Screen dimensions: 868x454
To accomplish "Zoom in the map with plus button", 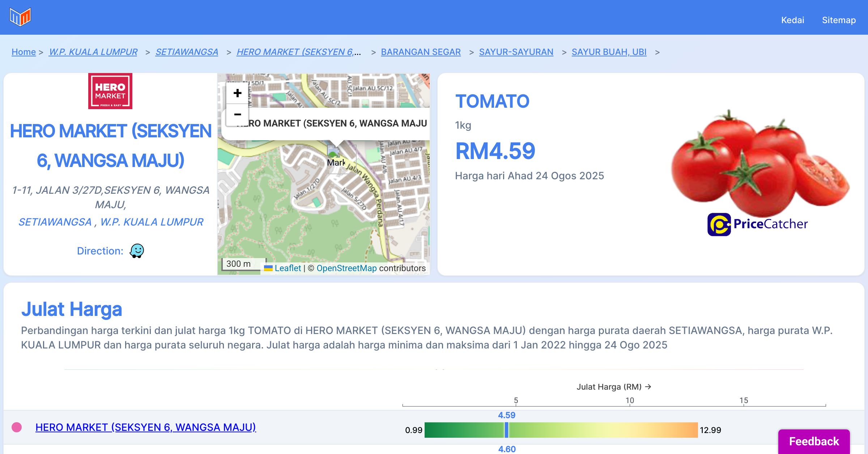I will click(237, 93).
